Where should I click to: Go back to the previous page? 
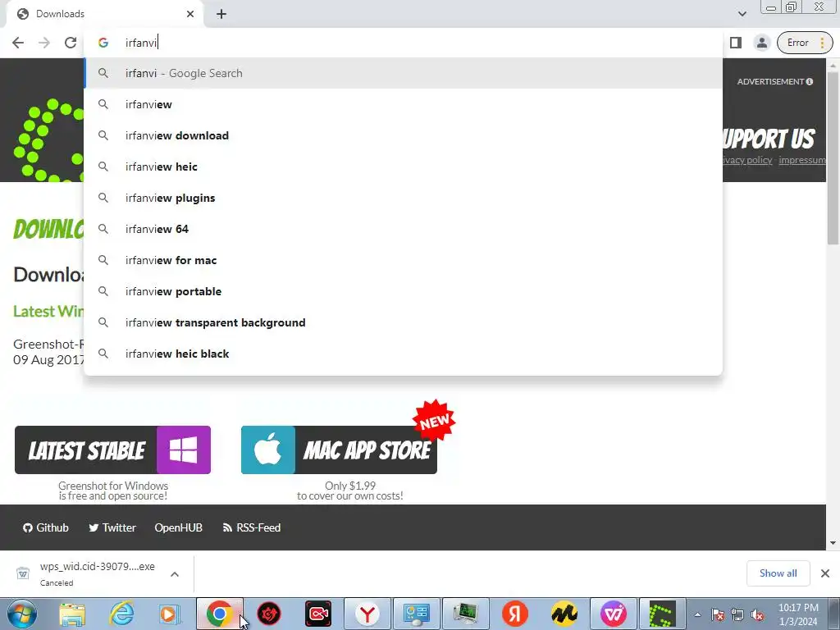click(x=18, y=43)
